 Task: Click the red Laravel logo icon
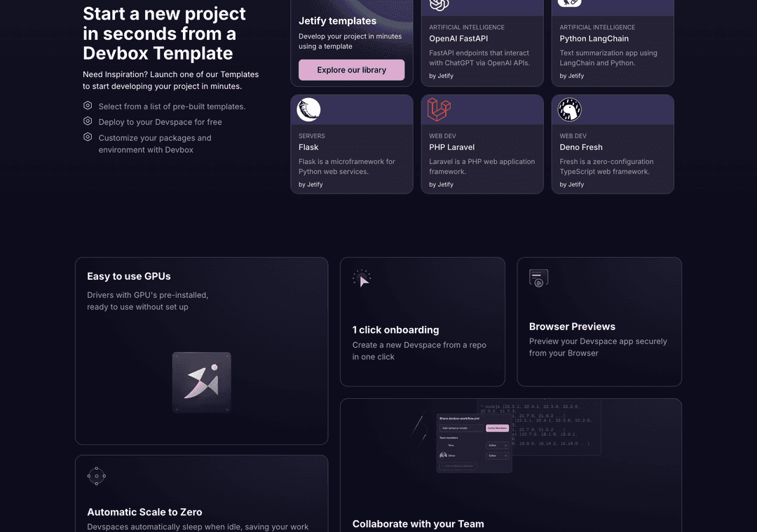pyautogui.click(x=439, y=110)
